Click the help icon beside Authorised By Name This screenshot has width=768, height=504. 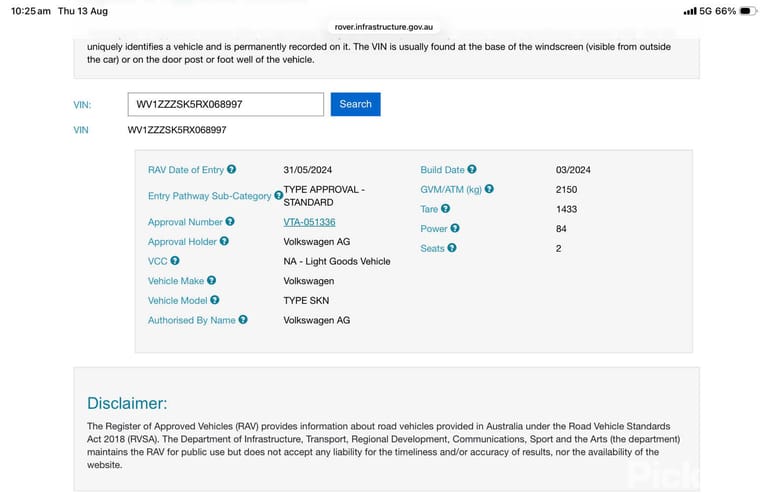click(243, 320)
